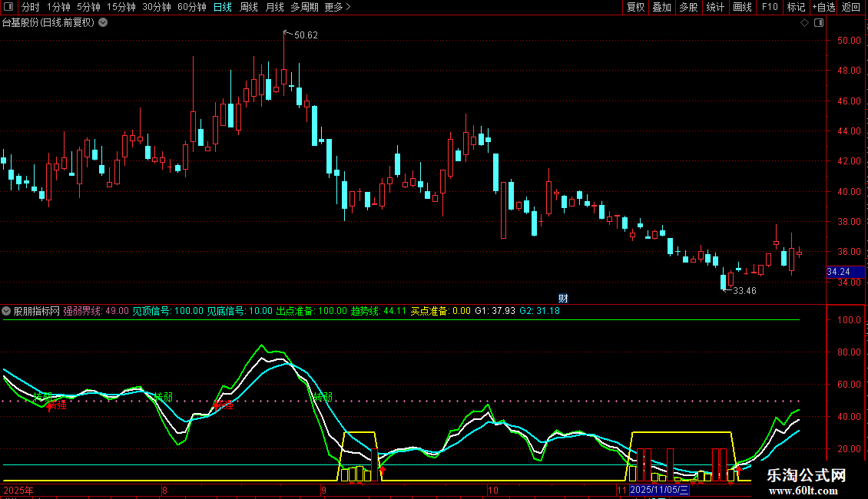Click the 见顶信号: 100.00 value
868x499 pixels.
click(x=167, y=311)
